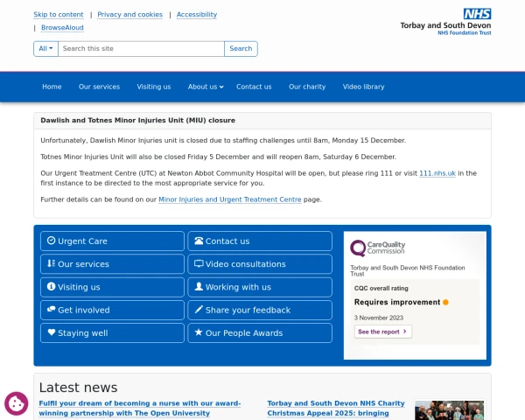Follow the 111.nhs.uk link

pyautogui.click(x=437, y=173)
